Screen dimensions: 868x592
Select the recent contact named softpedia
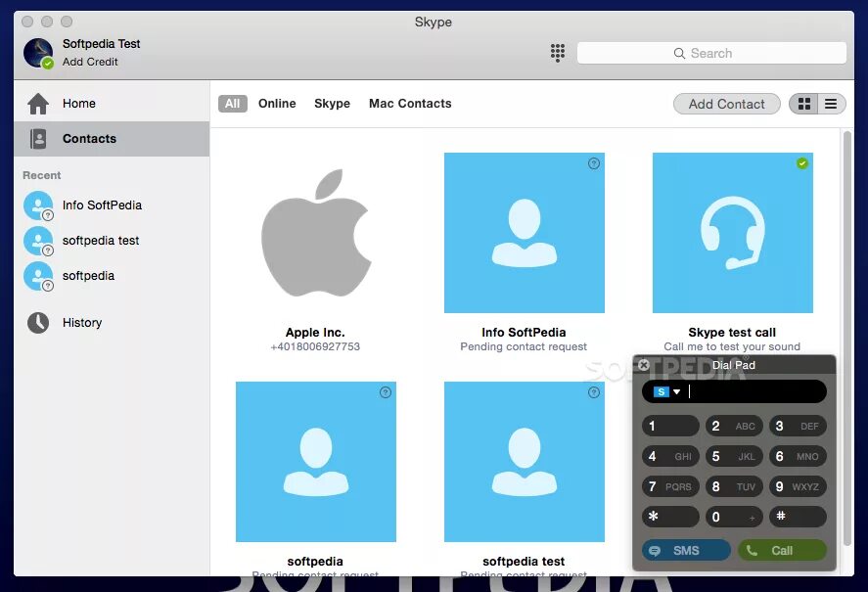[x=112, y=276]
